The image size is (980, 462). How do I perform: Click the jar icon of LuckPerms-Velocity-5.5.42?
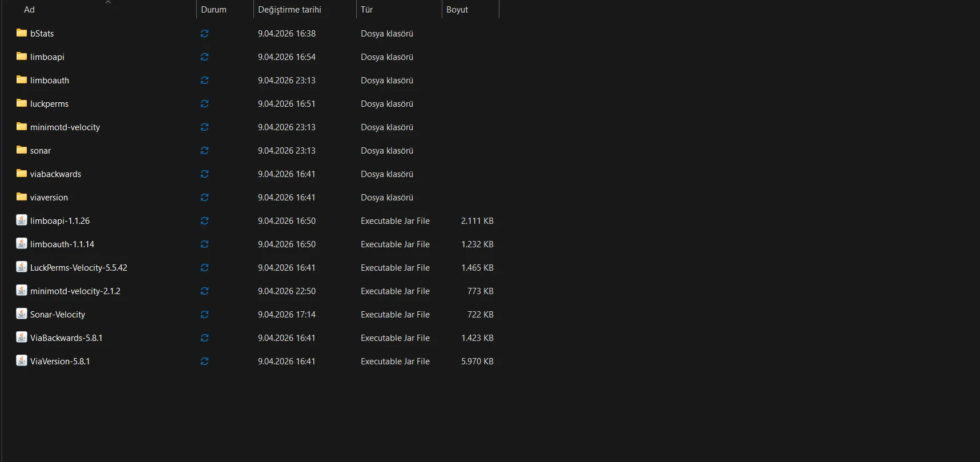click(22, 267)
